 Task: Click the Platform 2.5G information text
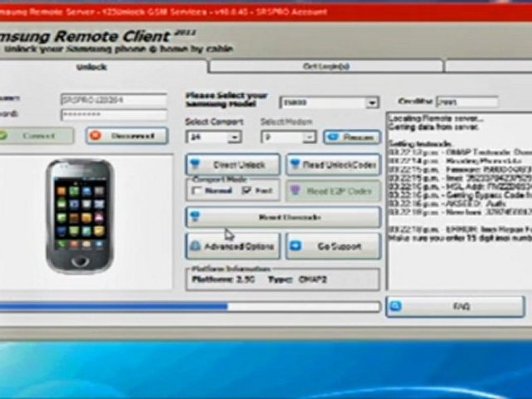[223, 280]
